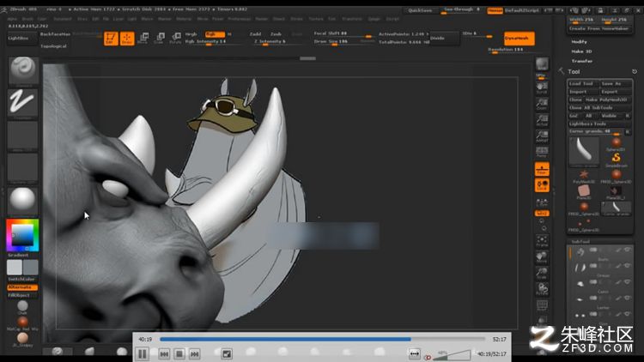Open the material sphere selector

(x=23, y=200)
